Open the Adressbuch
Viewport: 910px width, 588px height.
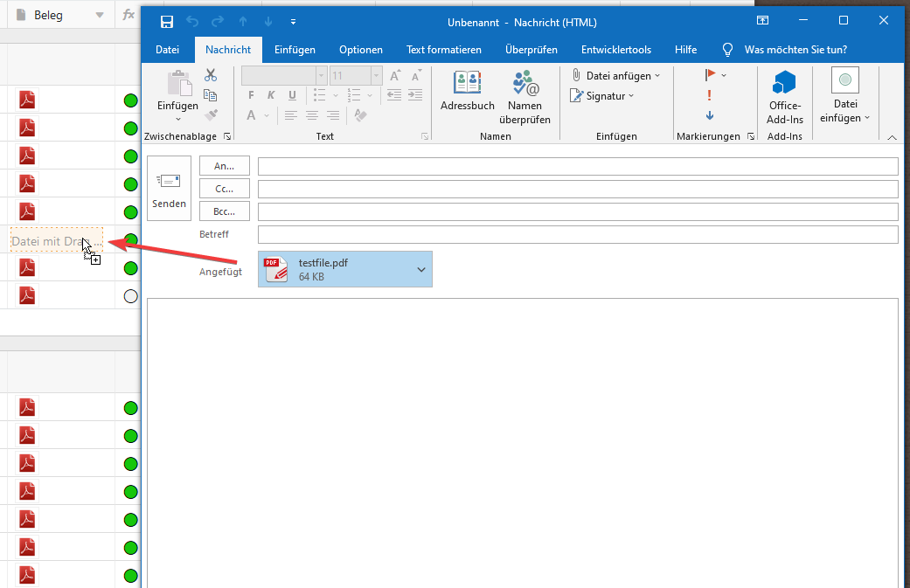pos(467,91)
